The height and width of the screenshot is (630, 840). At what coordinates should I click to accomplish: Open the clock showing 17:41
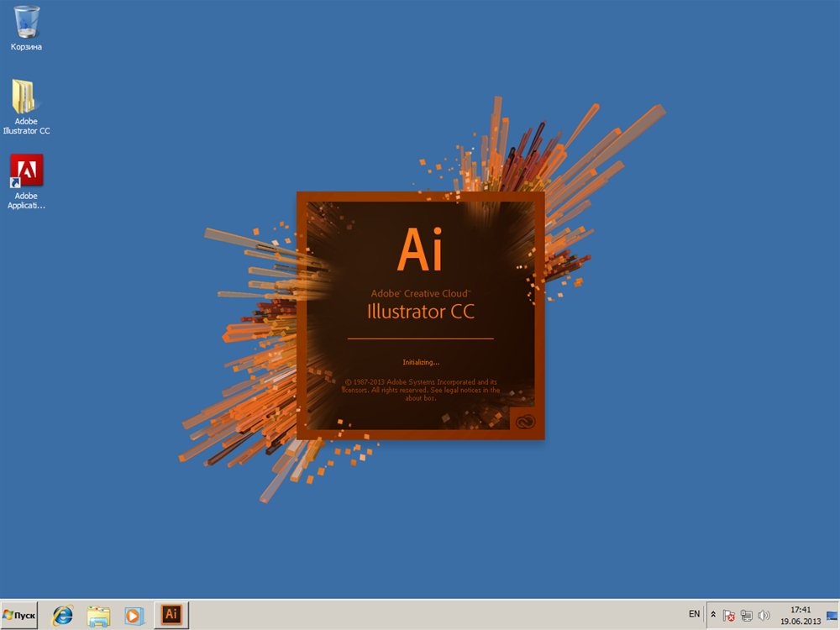[800, 615]
